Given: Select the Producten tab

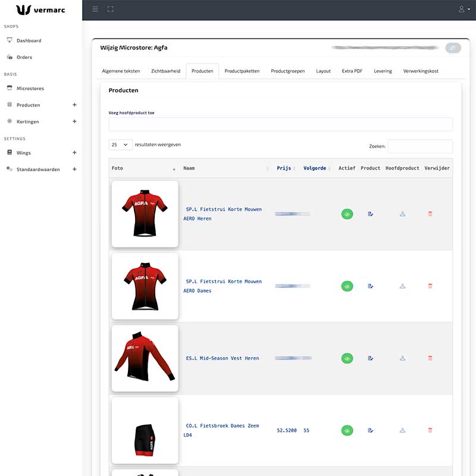Looking at the screenshot, I should pos(202,71).
